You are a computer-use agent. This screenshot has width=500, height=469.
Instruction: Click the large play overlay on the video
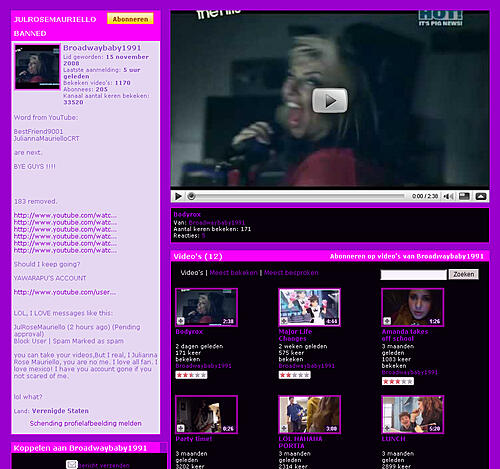pos(330,100)
